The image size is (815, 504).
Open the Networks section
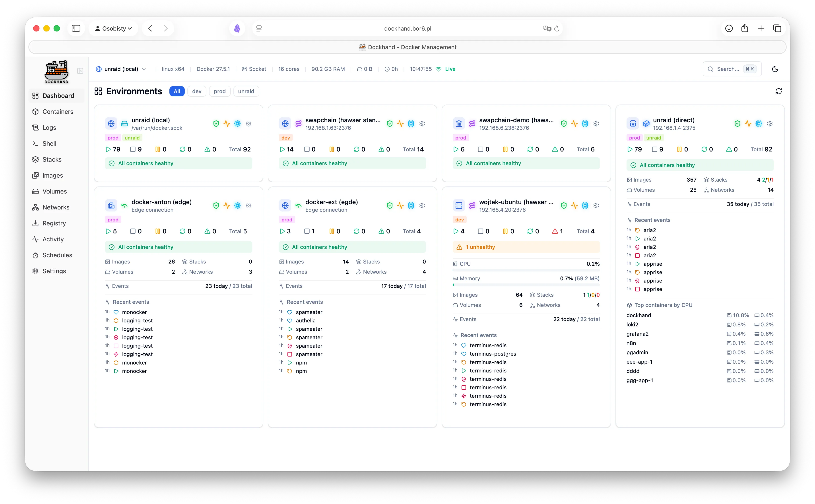55,207
